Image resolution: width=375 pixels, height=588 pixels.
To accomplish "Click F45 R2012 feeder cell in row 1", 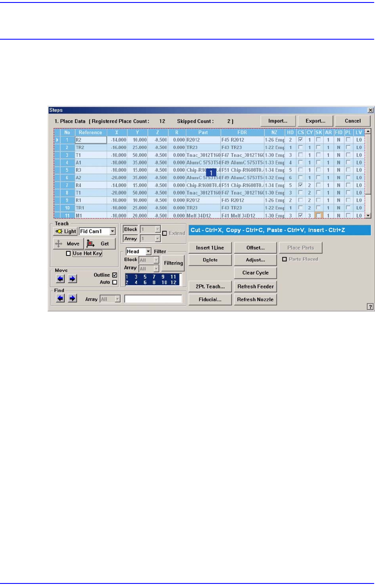I will coord(242,140).
